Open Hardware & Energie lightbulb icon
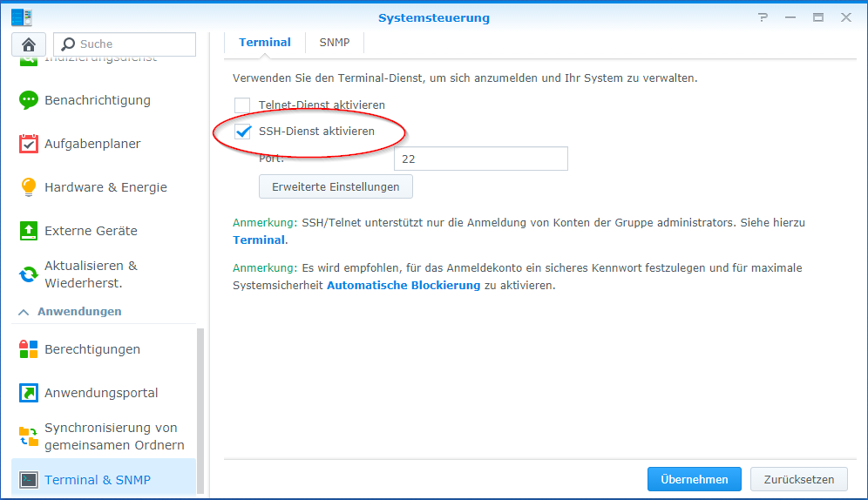868x500 pixels. [x=29, y=187]
